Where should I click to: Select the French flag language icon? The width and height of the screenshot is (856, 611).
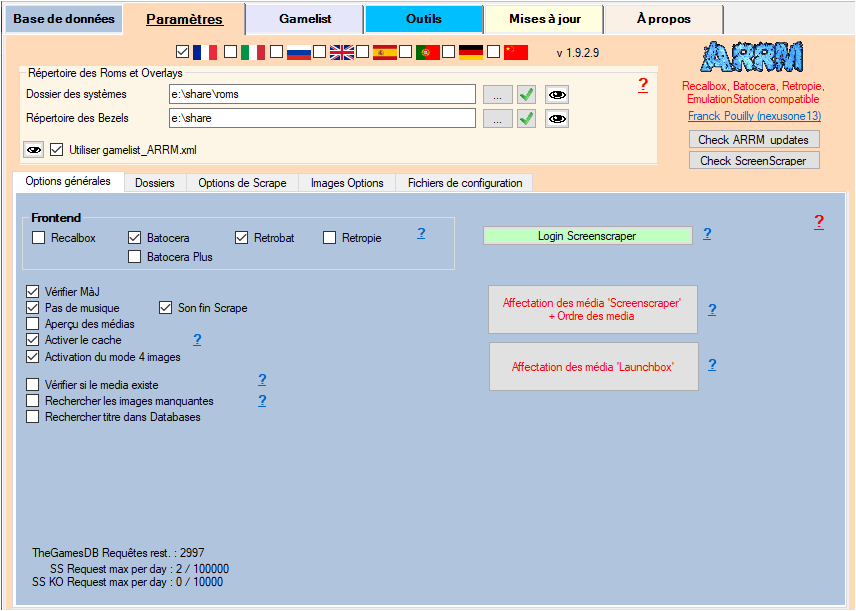(205, 52)
